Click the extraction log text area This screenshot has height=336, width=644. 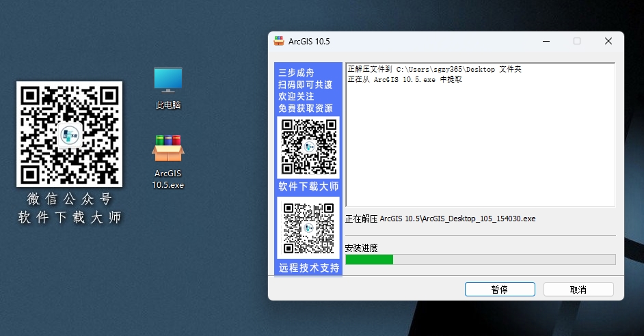pyautogui.click(x=480, y=135)
